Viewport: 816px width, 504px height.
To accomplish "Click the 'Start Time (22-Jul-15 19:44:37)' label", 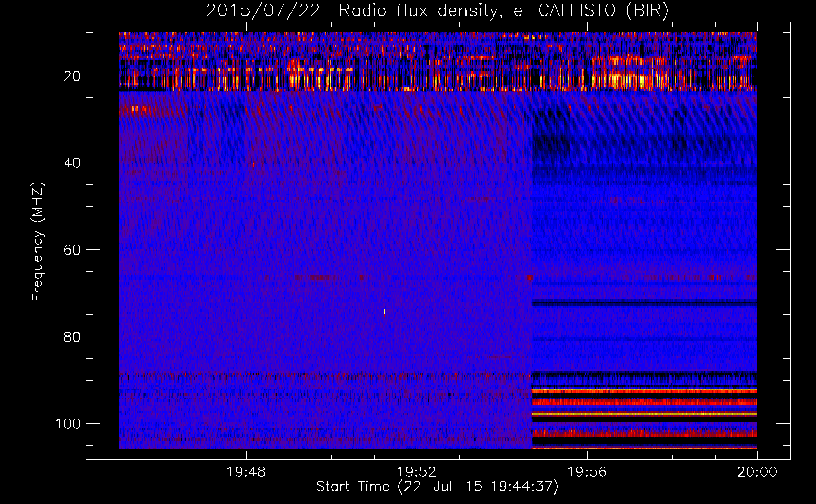I will pos(437,487).
